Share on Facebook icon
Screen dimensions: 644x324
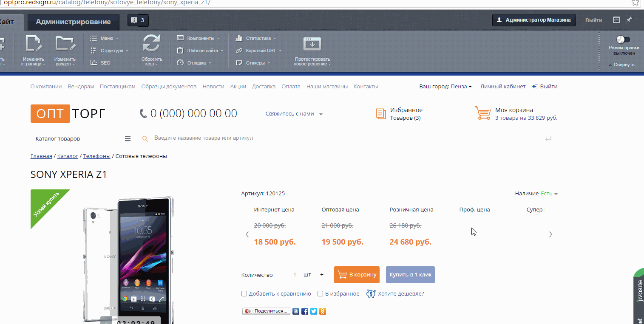[305, 311]
